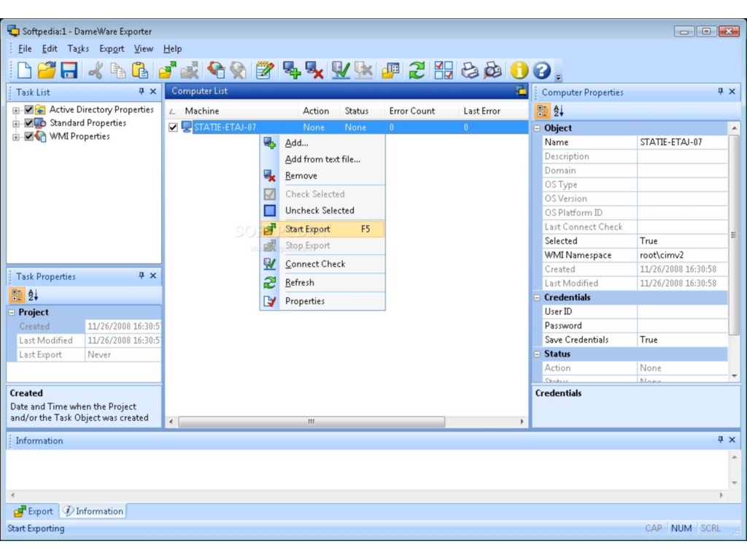
Task: Click the Print Preview toolbar icon
Action: tap(493, 71)
